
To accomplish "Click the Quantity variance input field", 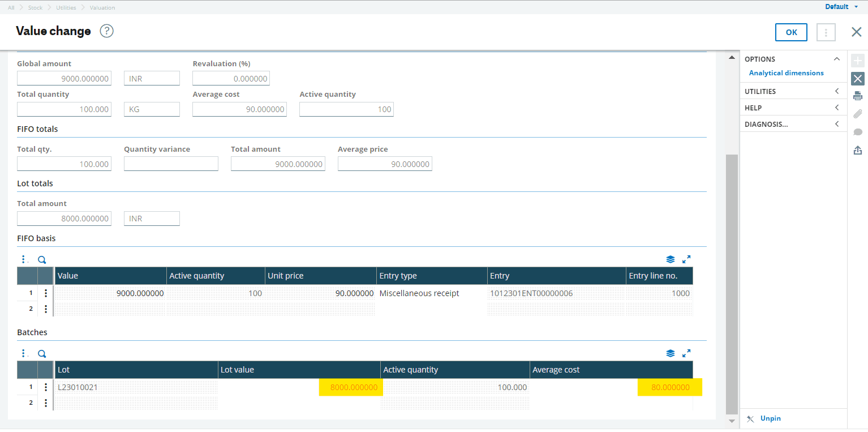I will (x=171, y=164).
